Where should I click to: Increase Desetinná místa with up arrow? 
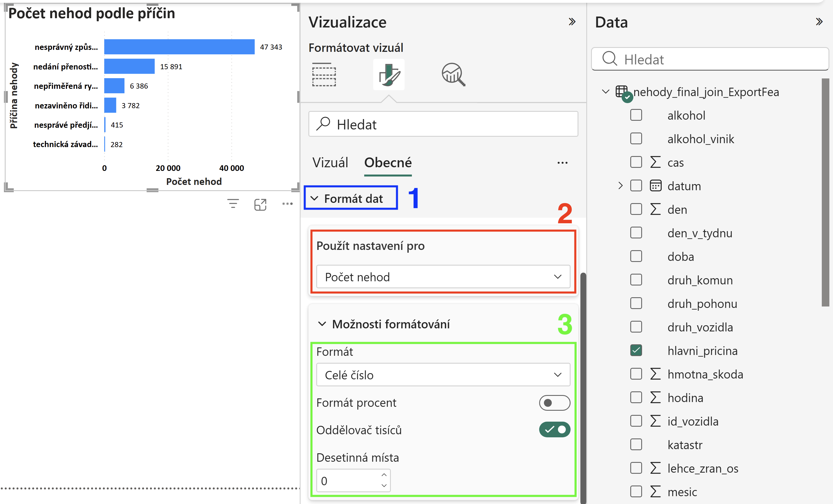click(x=384, y=475)
